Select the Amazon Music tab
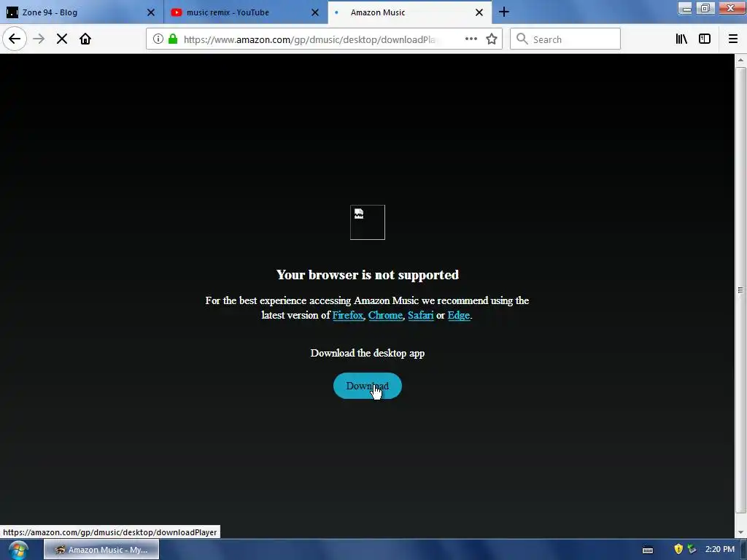Screen dimensions: 747x560 (410, 12)
